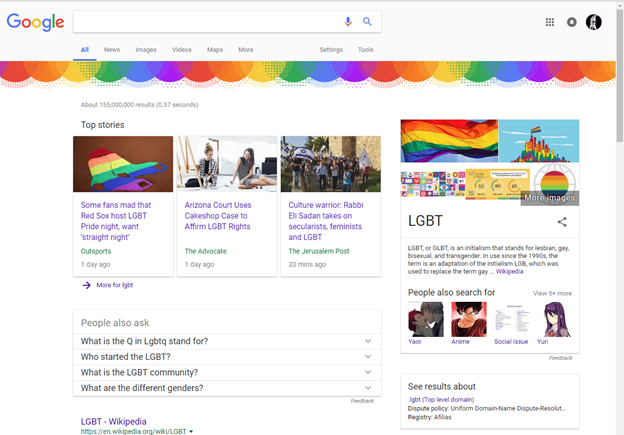Screen dimensions: 624x435
Task: Open the colorful icon grid image
Action: tap(433, 183)
